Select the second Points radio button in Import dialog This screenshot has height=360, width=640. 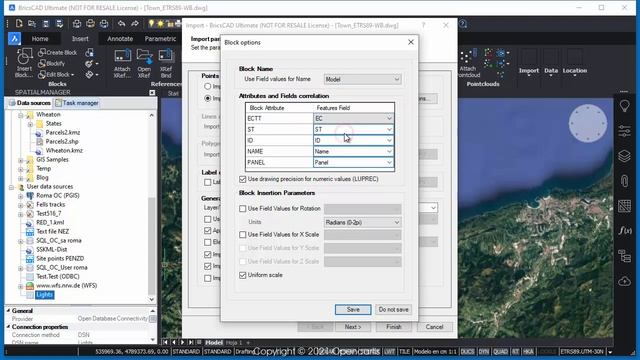point(208,98)
